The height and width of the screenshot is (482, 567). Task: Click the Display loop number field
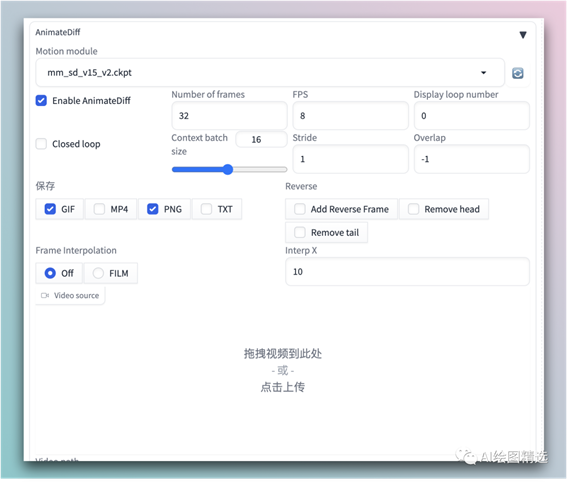(472, 116)
